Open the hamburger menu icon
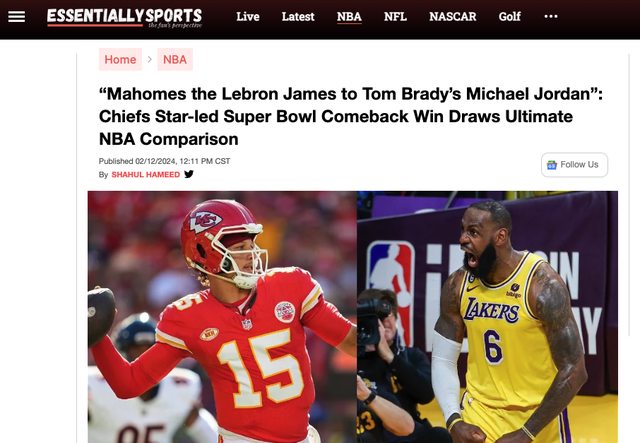The width and height of the screenshot is (640, 443). point(17,17)
